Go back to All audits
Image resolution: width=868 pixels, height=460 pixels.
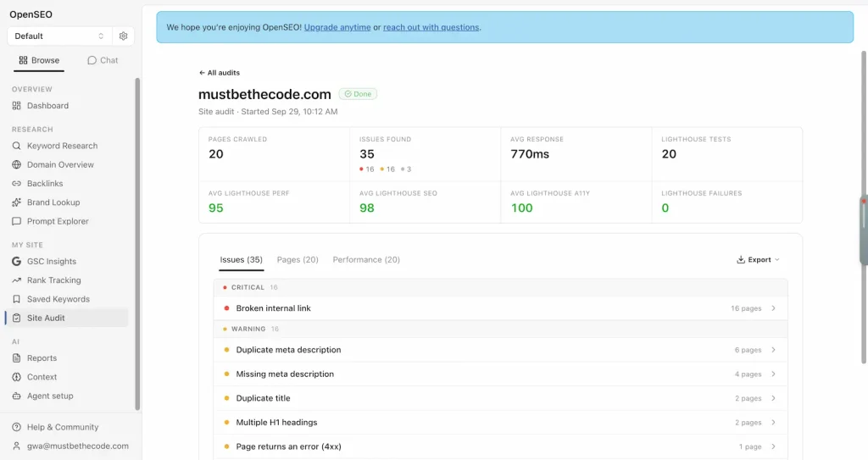pyautogui.click(x=220, y=73)
